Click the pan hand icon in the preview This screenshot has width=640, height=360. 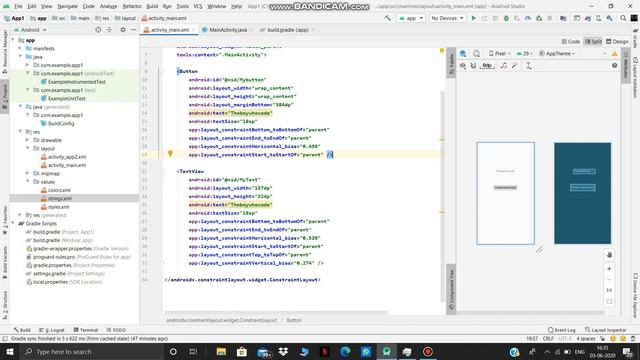609,255
